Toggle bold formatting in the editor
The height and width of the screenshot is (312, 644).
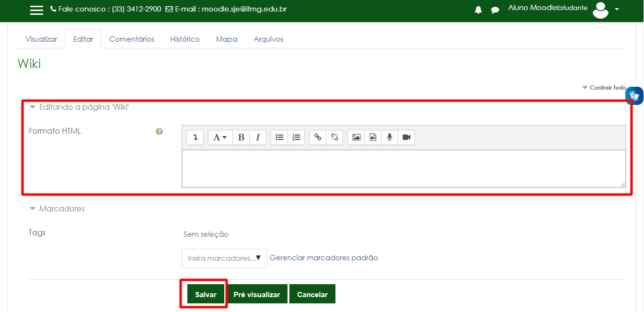point(241,137)
